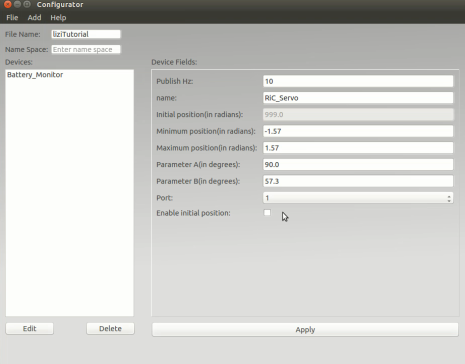Close the Configurator window

(x=7, y=4)
